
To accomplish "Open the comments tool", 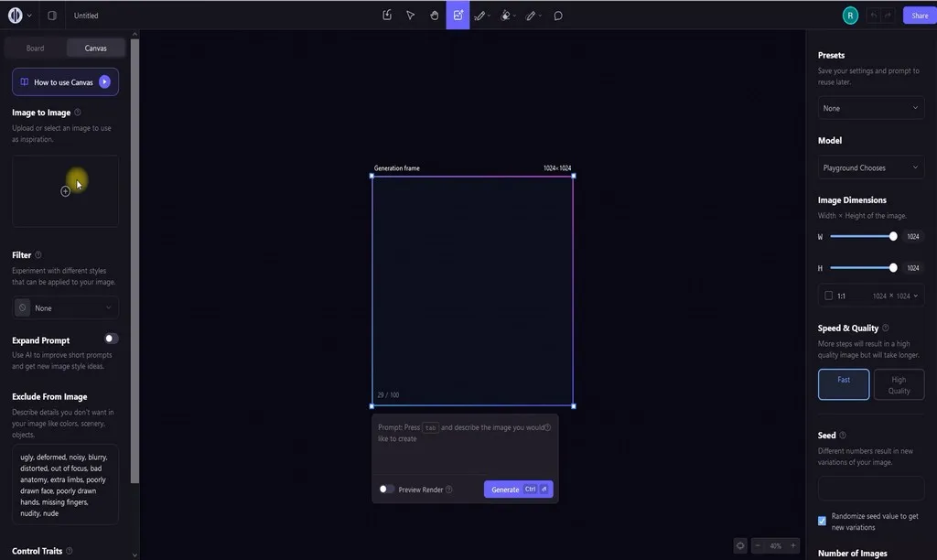I will (557, 16).
